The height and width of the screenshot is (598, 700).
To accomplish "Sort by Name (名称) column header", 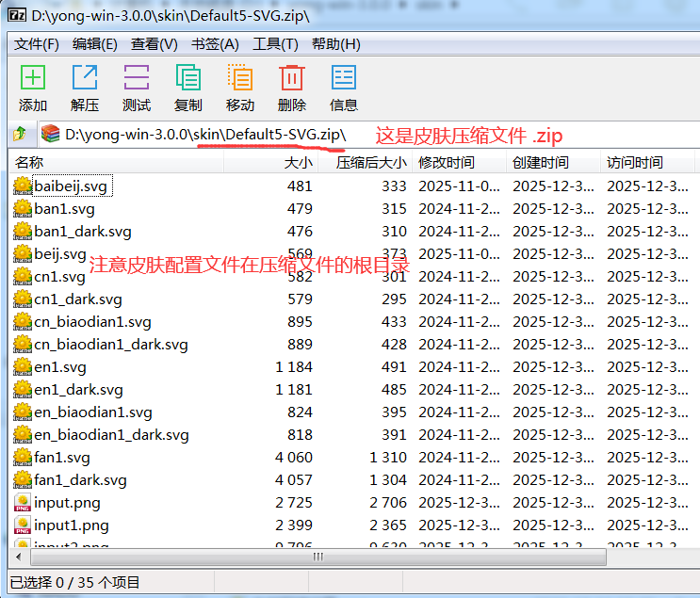I will 113,163.
